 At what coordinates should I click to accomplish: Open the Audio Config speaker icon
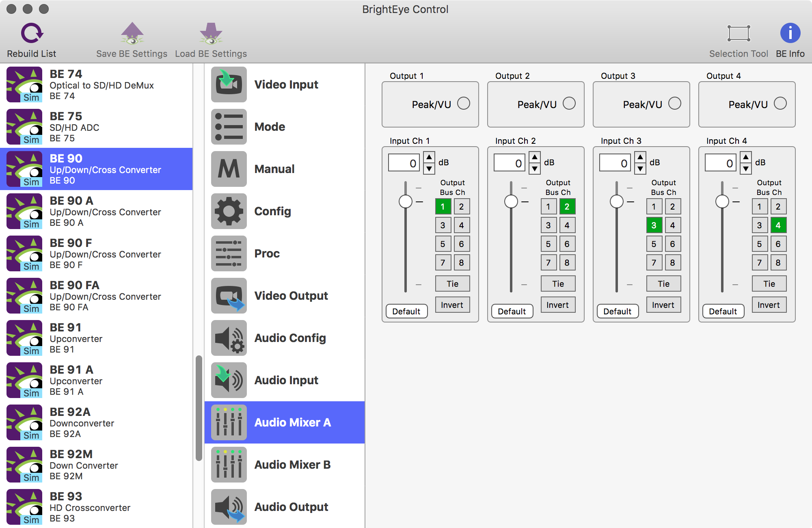click(x=229, y=338)
